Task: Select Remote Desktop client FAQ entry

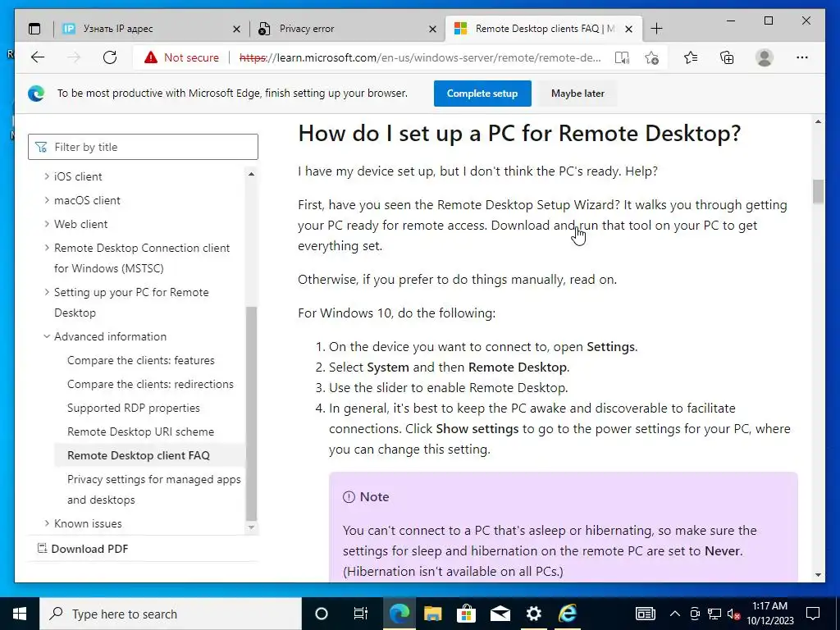Action: click(139, 455)
